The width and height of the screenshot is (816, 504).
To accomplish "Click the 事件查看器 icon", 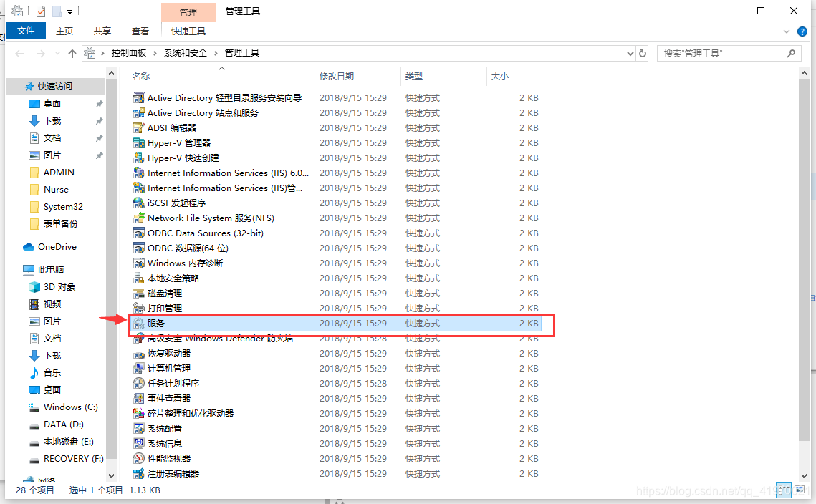I will click(x=138, y=399).
